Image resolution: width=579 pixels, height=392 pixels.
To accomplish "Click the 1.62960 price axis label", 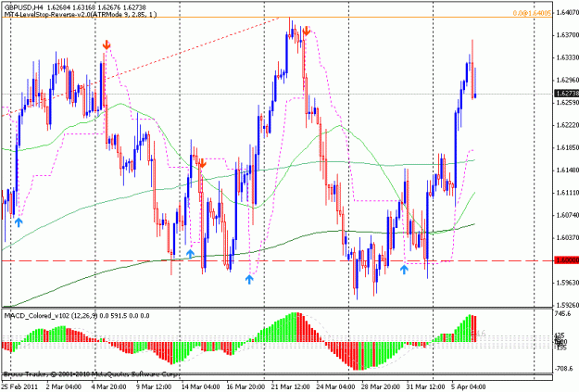I will click(567, 81).
